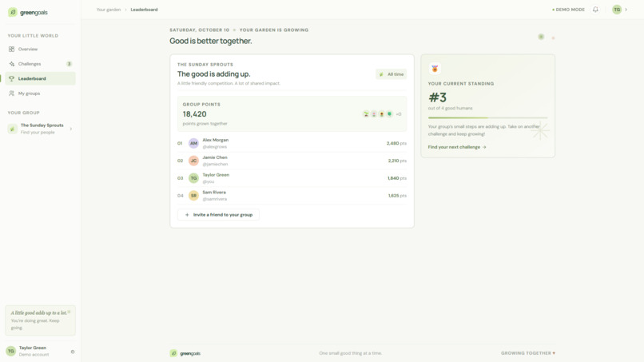Select Leaderboard in sidebar
The height and width of the screenshot is (362, 644).
[40, 78]
